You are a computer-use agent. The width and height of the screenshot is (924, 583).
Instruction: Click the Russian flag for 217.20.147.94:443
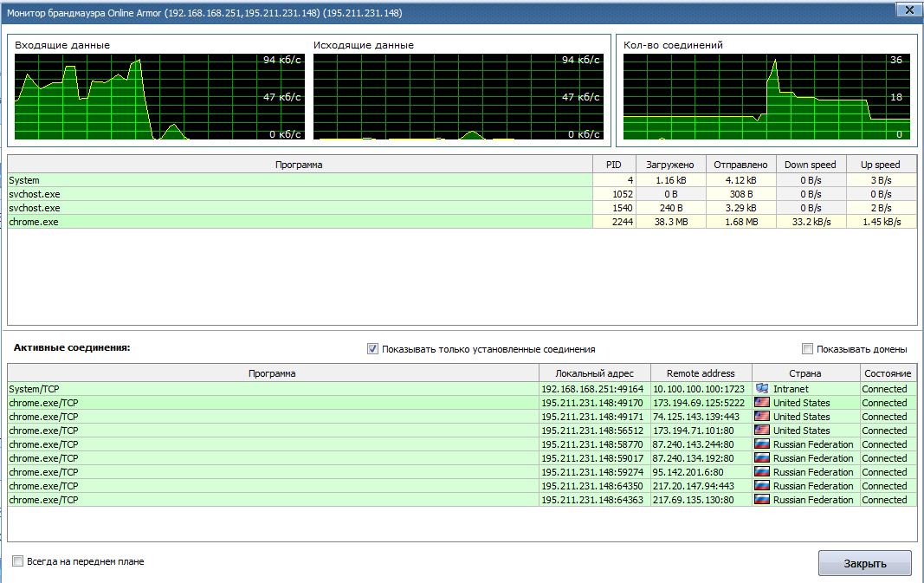point(762,486)
